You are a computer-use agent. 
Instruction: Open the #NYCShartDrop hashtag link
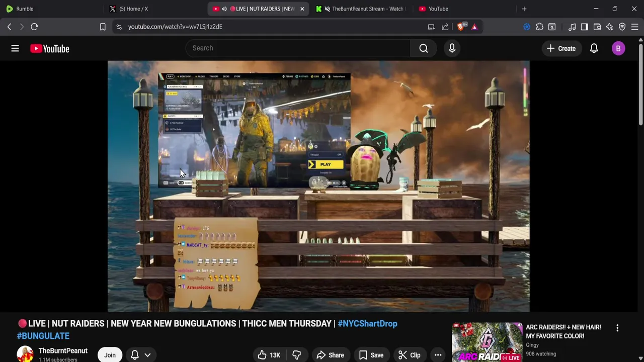click(367, 324)
